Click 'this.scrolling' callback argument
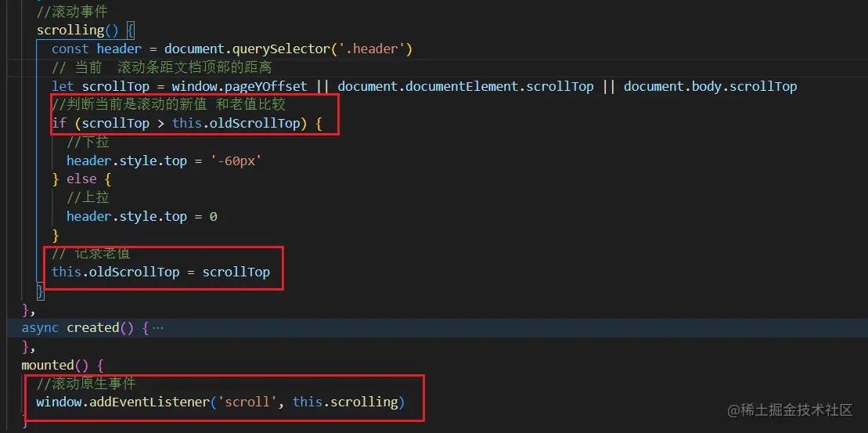Viewport: 868px width, 433px height. [345, 402]
